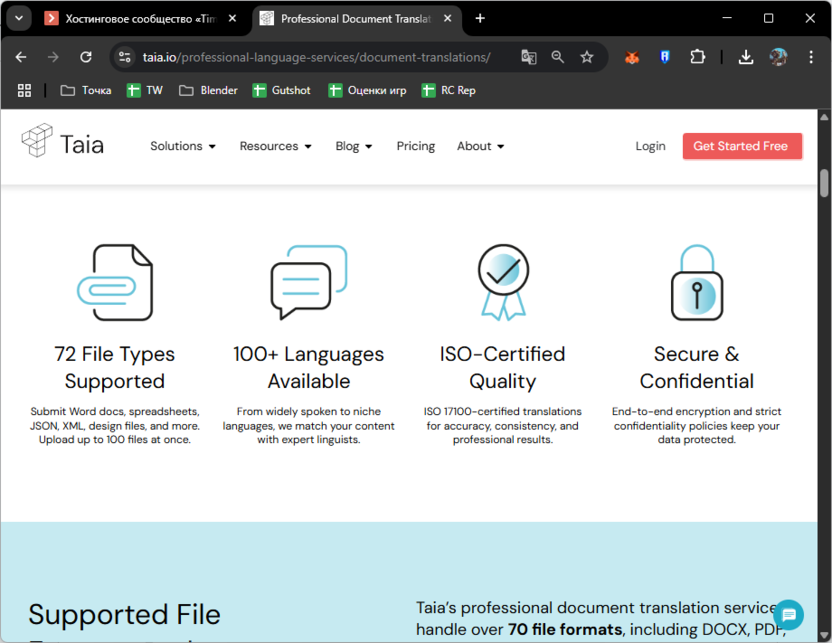Open the browser Downloads icon
This screenshot has width=832, height=643.
[746, 57]
